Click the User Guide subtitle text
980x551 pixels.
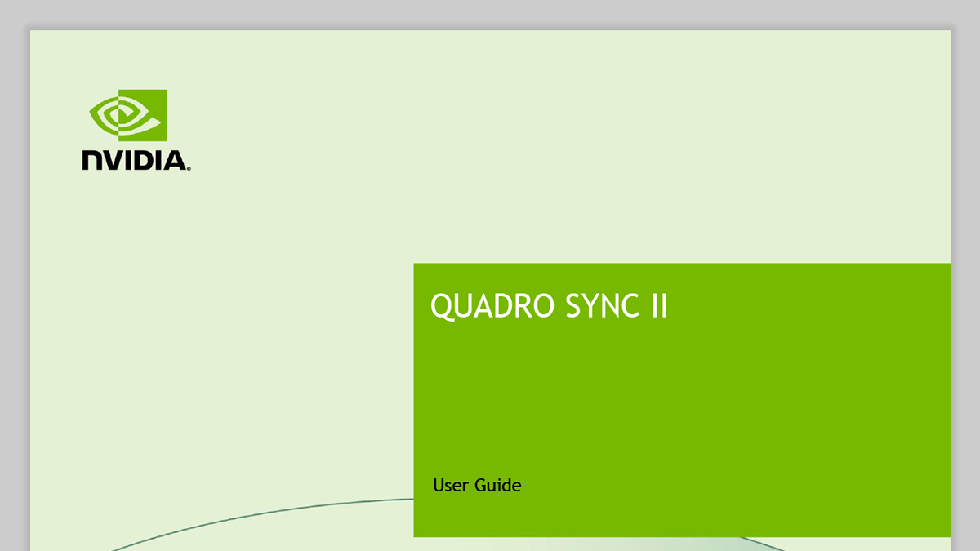[477, 486]
